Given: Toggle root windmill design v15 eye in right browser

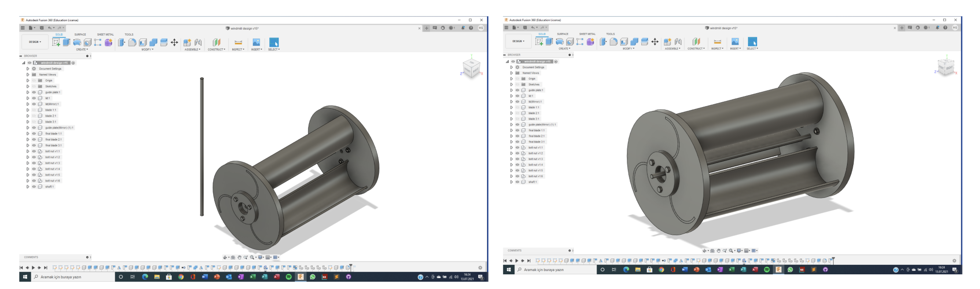Looking at the screenshot, I should coord(513,61).
